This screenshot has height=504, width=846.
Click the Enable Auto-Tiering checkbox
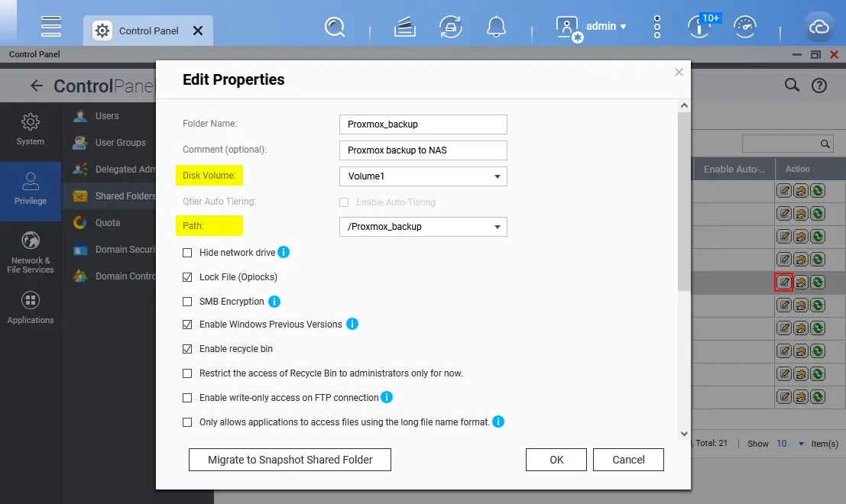click(x=344, y=202)
